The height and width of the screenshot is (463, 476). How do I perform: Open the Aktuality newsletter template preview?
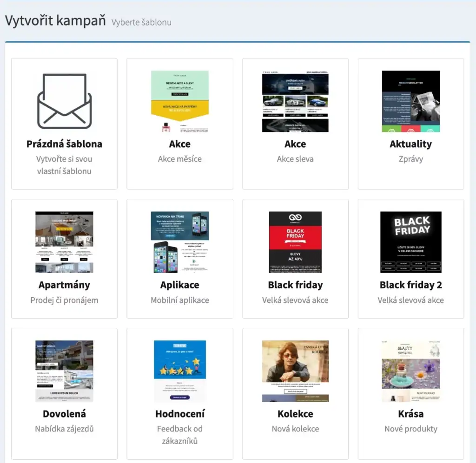(410, 102)
